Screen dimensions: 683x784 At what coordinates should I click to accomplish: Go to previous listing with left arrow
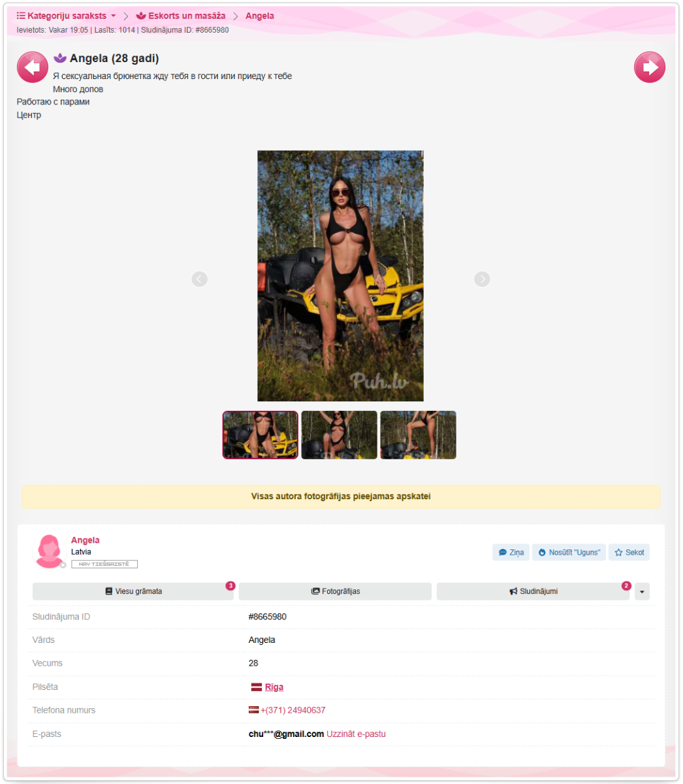tap(33, 67)
